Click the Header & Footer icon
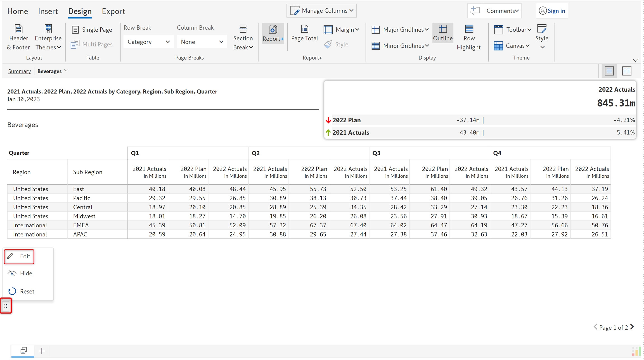644x360 pixels. point(18,29)
